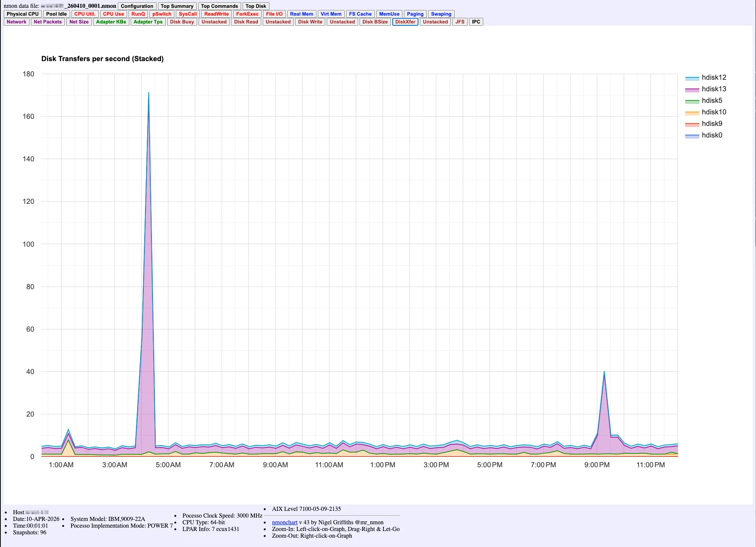Open the Real Mem chart
Screen dimensions: 756x547
302,14
